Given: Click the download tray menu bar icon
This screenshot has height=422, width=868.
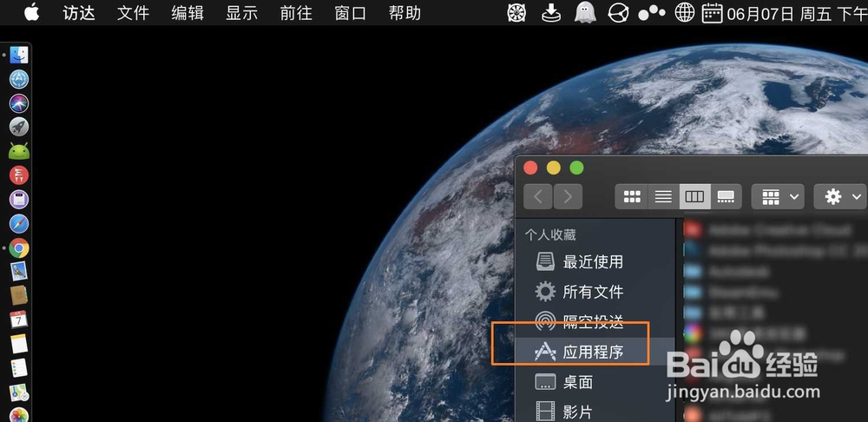Looking at the screenshot, I should click(x=551, y=13).
